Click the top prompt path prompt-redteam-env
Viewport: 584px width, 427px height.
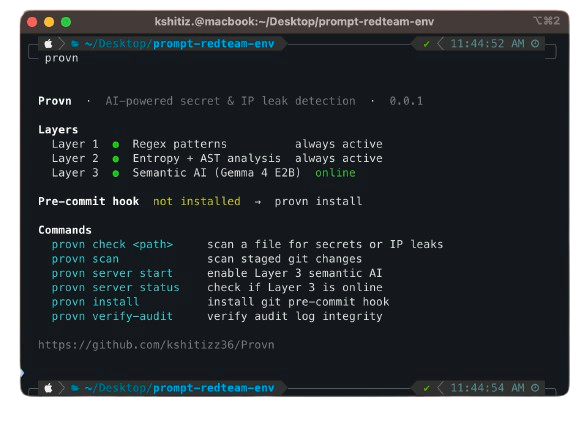pyautogui.click(x=214, y=44)
